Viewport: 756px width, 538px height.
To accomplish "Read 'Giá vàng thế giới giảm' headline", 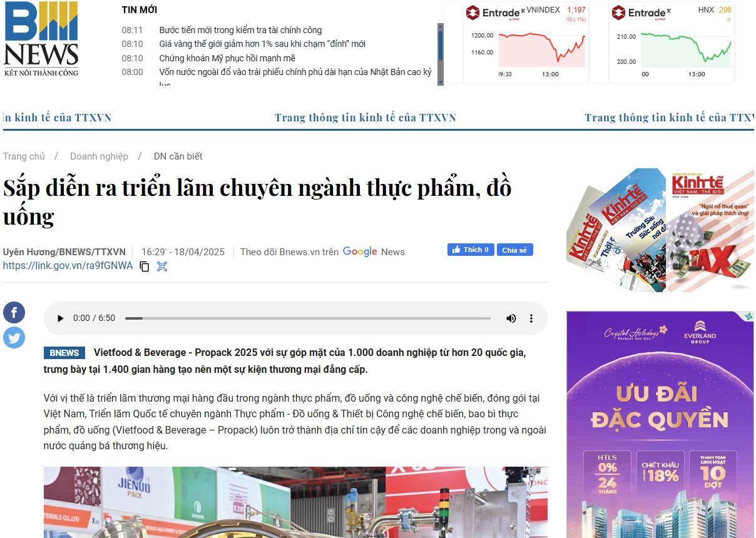I will pos(262,44).
